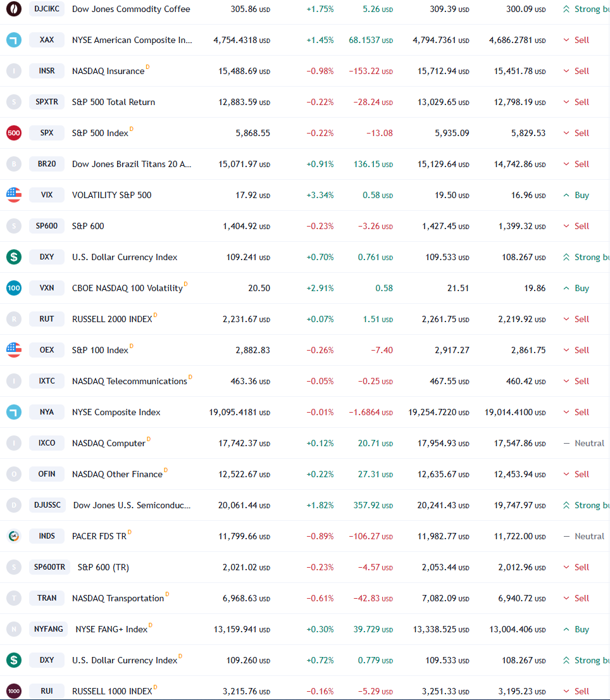Click the 2,882.83 price for OEX
The height and width of the screenshot is (700, 610).
(x=253, y=350)
